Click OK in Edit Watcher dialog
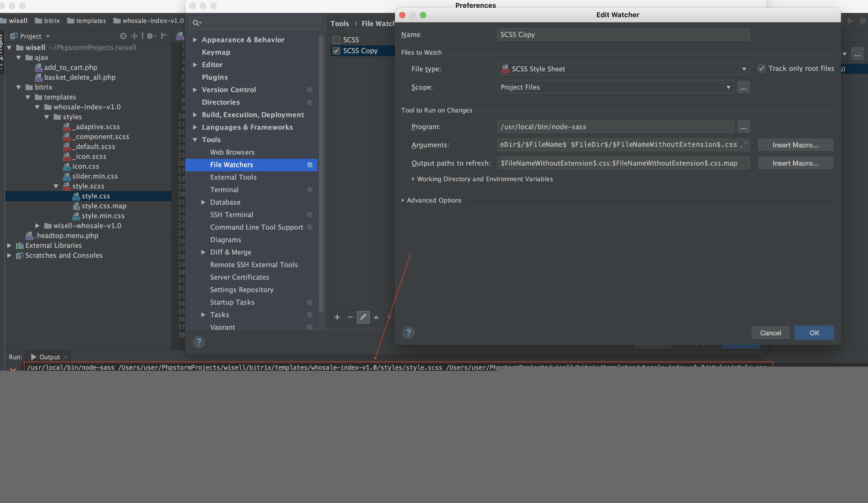Image resolution: width=868 pixels, height=503 pixels. point(814,333)
